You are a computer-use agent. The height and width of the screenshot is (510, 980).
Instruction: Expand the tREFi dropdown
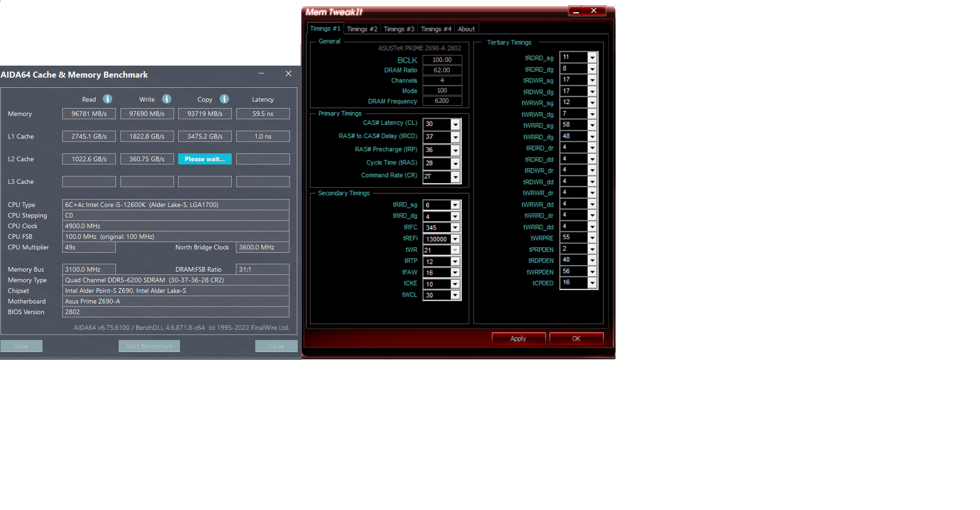click(455, 239)
